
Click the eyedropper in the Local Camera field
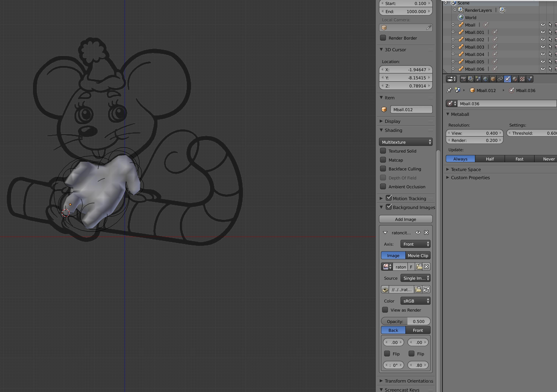429,27
